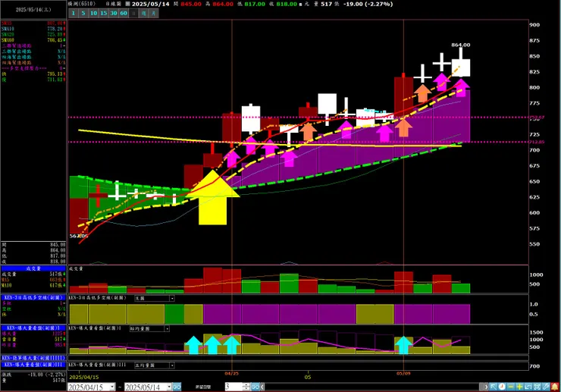Click the scrollbar right arrow at bottom
Viewport: 561px width, 392px height.
pos(486,387)
